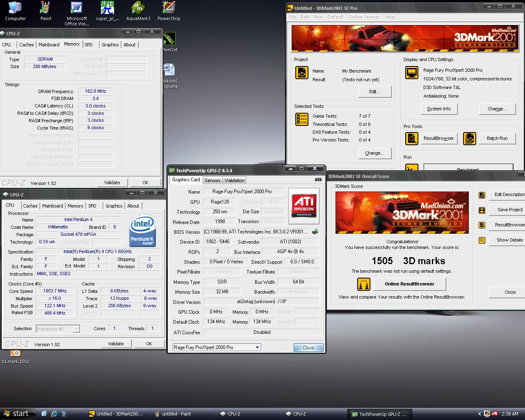Image resolution: width=525 pixels, height=420 pixels.
Task: Click the Edit Description icon in score window
Action: (x=482, y=195)
